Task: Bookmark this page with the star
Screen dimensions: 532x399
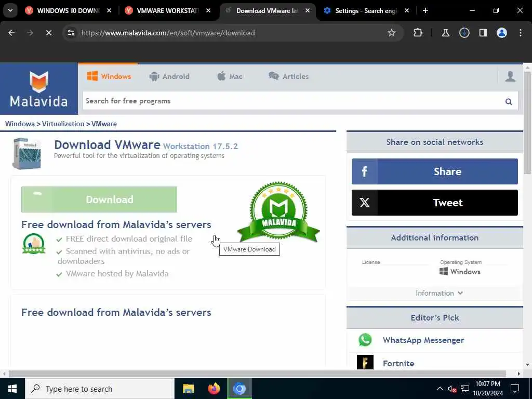Action: [x=392, y=33]
